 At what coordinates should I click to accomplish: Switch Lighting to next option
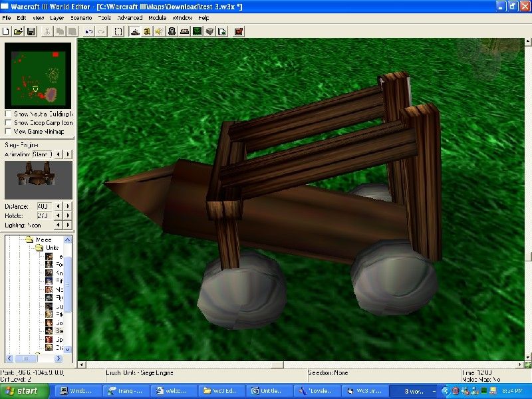68,225
